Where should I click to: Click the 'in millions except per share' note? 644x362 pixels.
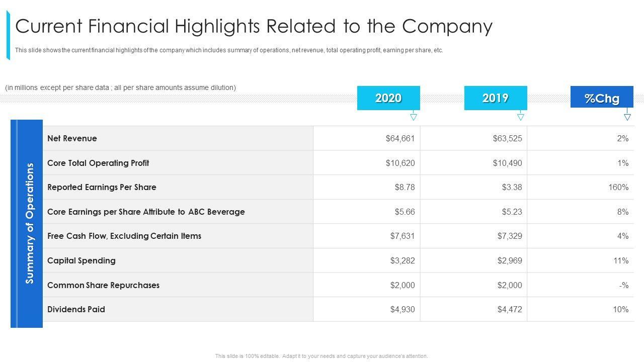(120, 87)
